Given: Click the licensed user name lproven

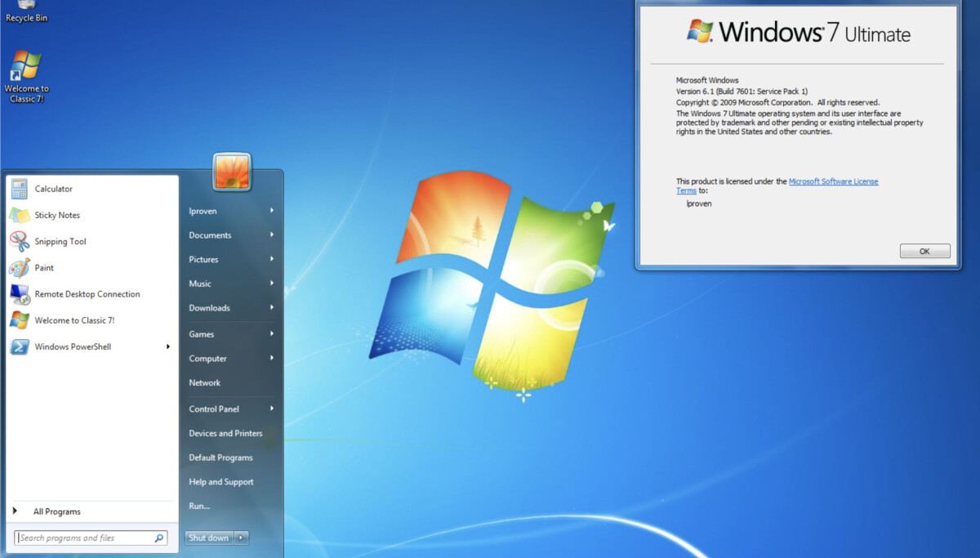Looking at the screenshot, I should 699,203.
